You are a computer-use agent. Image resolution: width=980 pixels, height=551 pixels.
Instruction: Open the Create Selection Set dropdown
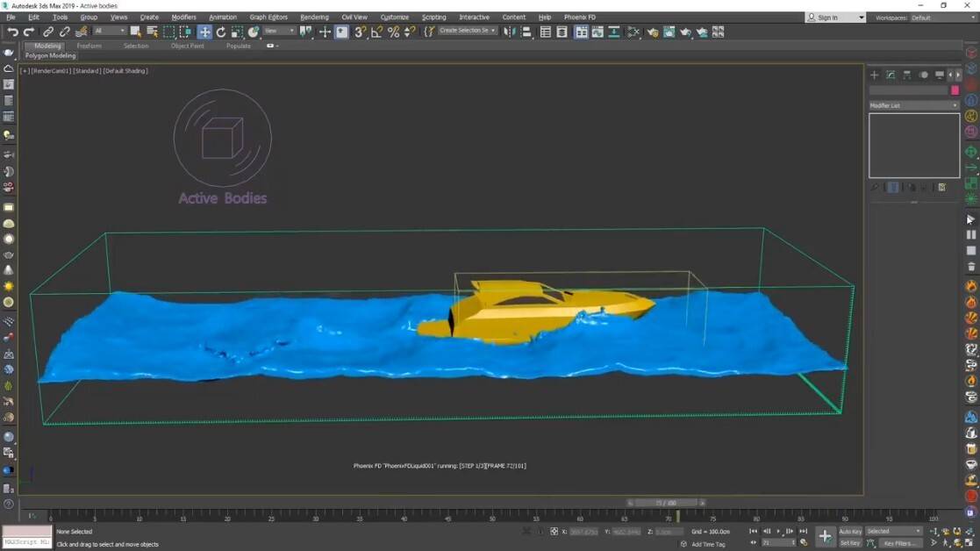(466, 29)
